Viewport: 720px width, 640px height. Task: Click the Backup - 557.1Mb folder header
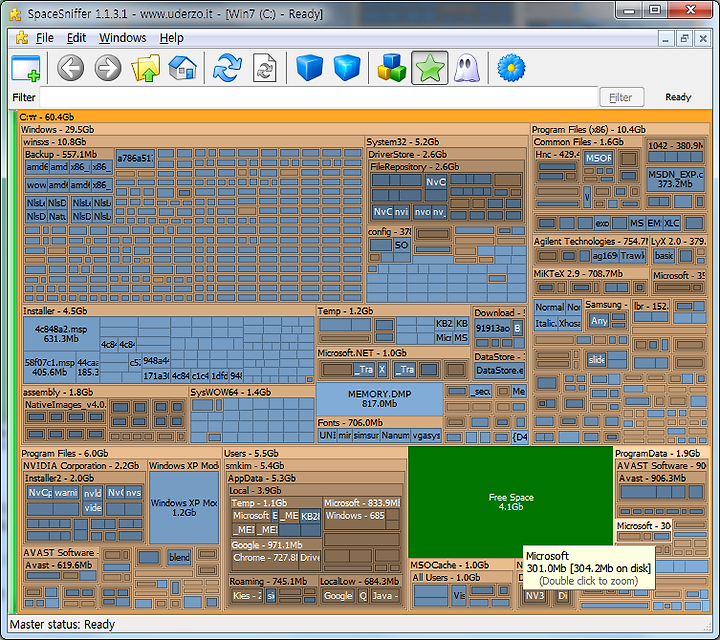(68, 154)
